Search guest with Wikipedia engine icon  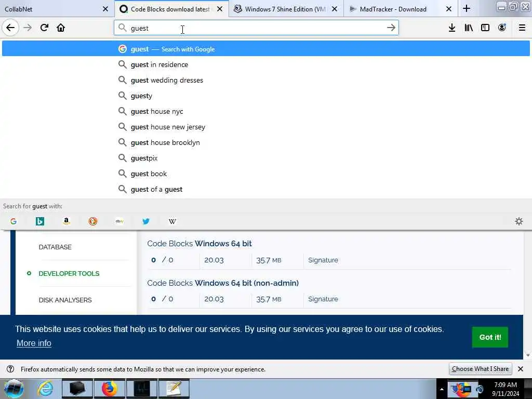point(172,221)
